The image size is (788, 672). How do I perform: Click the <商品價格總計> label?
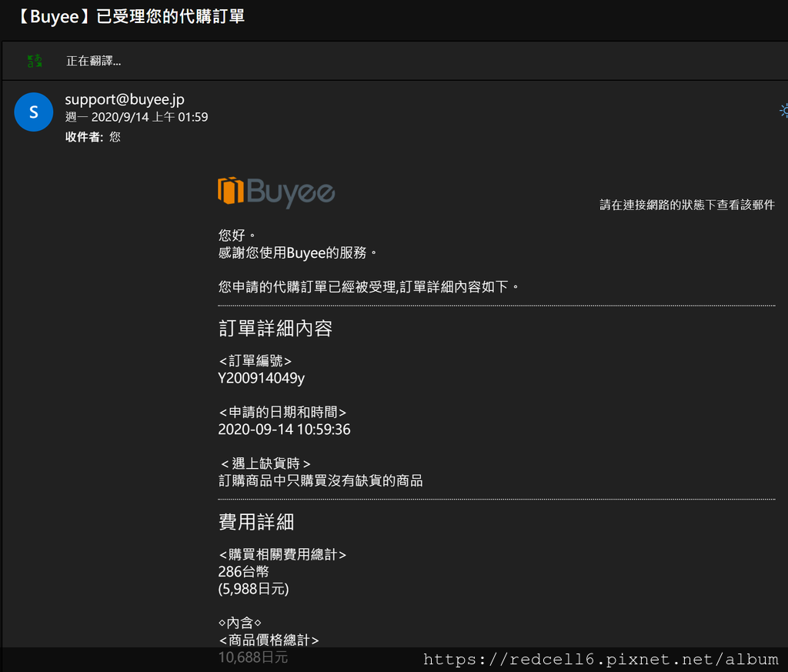pyautogui.click(x=269, y=640)
